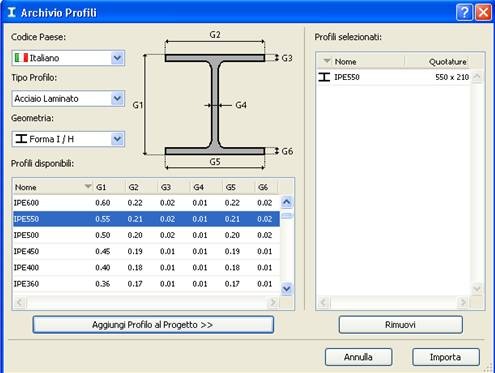
Task: Click scroll up arrow of selected profiles list
Action: coord(477,76)
